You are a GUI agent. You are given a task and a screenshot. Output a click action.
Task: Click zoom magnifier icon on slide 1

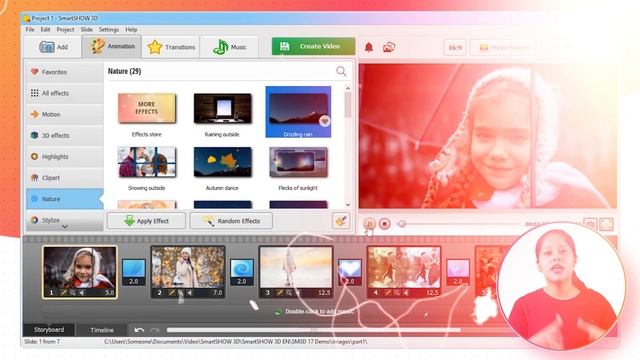pos(72,293)
